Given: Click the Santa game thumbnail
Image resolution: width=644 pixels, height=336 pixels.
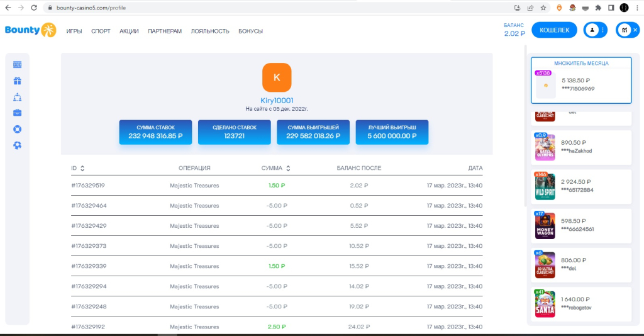Looking at the screenshot, I should 545,305.
